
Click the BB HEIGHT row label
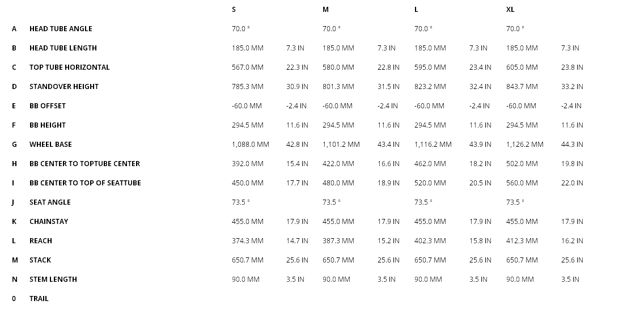[x=48, y=125]
